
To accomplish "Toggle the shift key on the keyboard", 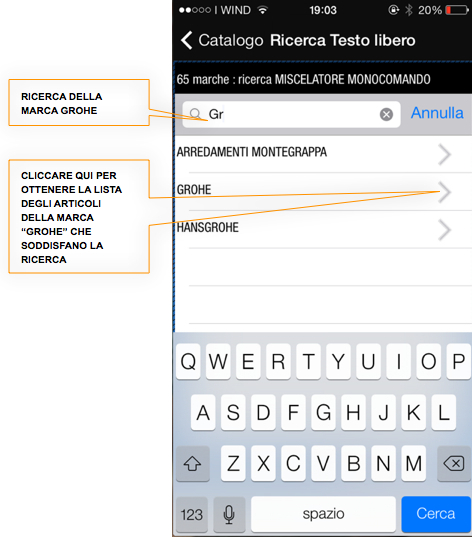I will tap(192, 463).
